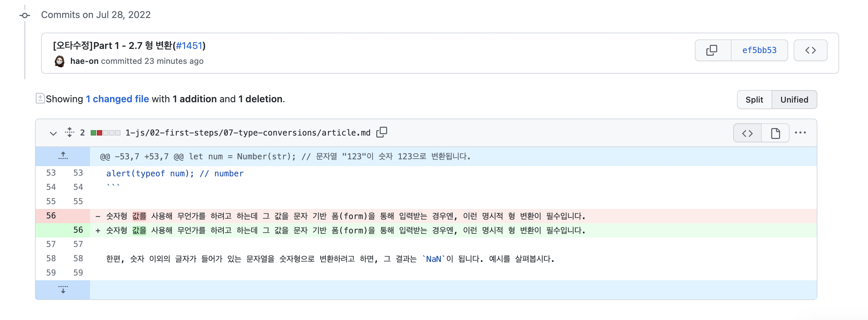
Task: Select deleted line number 56
Action: pyautogui.click(x=51, y=216)
